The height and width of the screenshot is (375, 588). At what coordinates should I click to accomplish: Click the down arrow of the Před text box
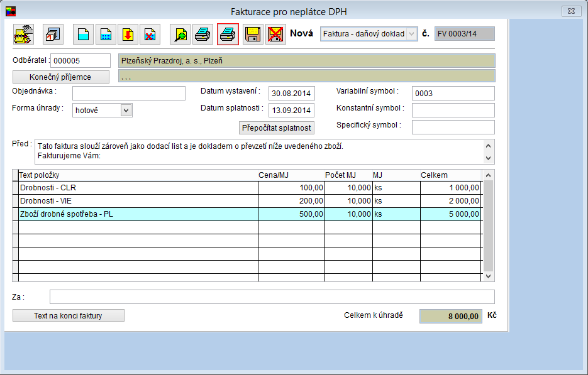488,158
